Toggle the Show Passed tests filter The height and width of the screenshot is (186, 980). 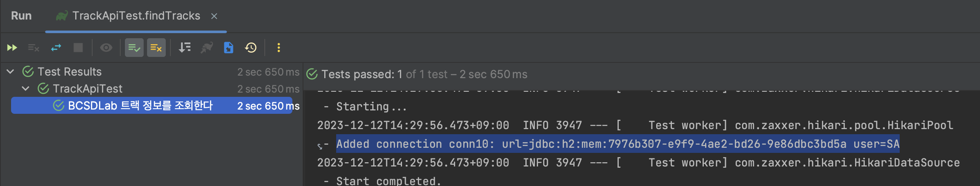coord(134,48)
